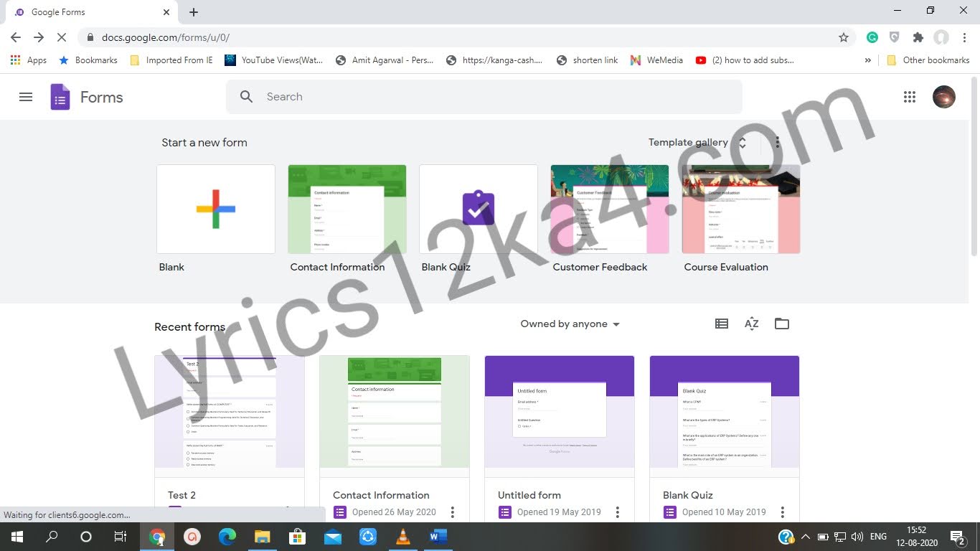Open the Owned by anyone dropdown
This screenshot has width=980, height=551.
(x=570, y=324)
